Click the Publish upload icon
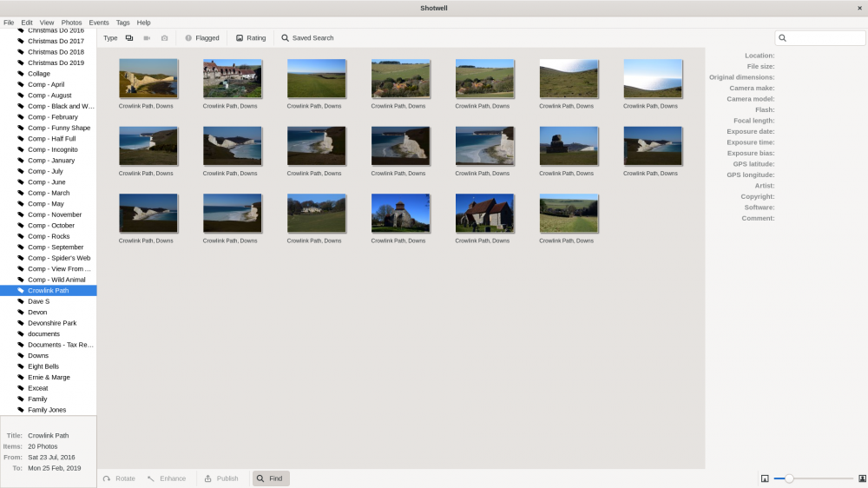868x488 pixels. [x=208, y=478]
